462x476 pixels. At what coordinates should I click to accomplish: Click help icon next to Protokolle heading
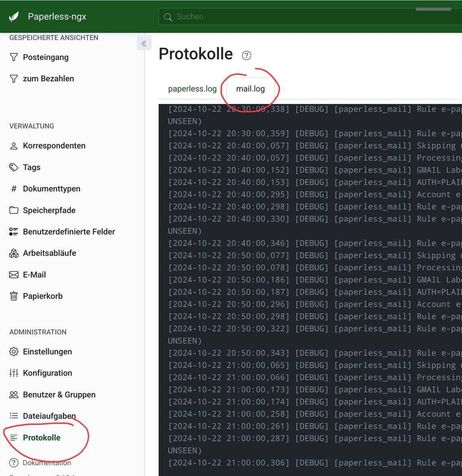pos(246,56)
